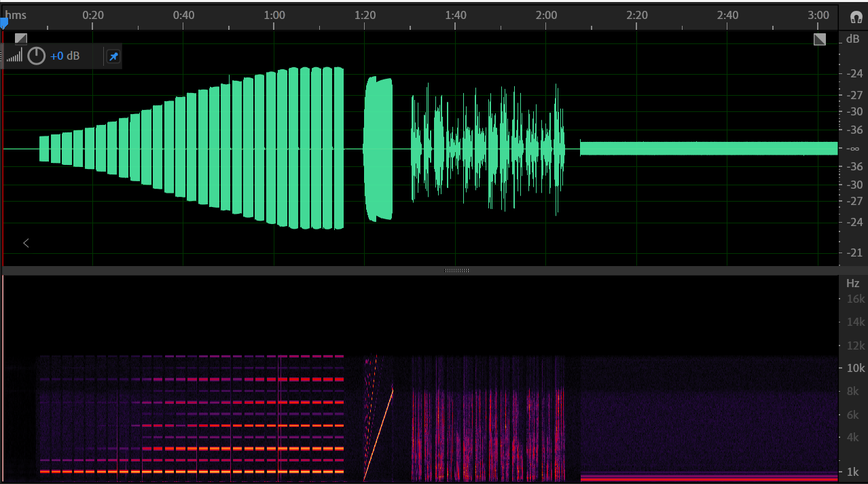
Task: Click the fade out handle
Action: [x=820, y=39]
